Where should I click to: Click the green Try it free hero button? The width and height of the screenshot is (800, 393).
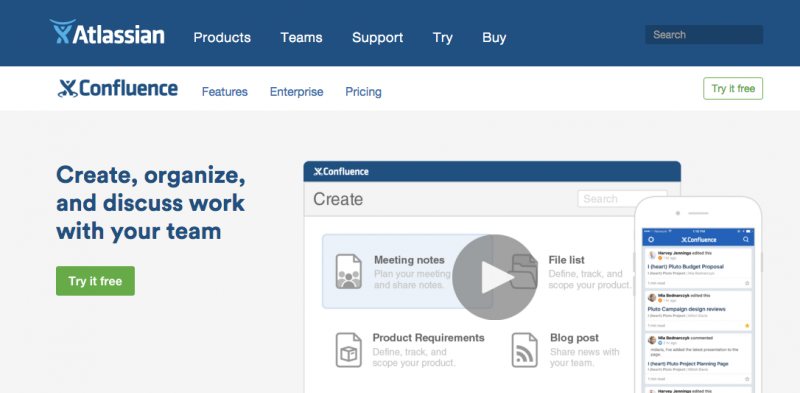95,281
